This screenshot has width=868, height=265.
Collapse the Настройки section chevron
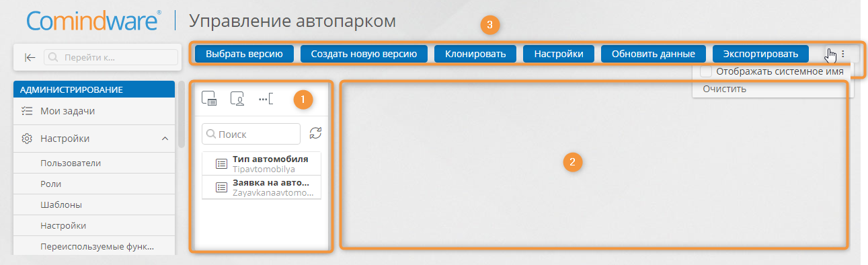coord(165,139)
